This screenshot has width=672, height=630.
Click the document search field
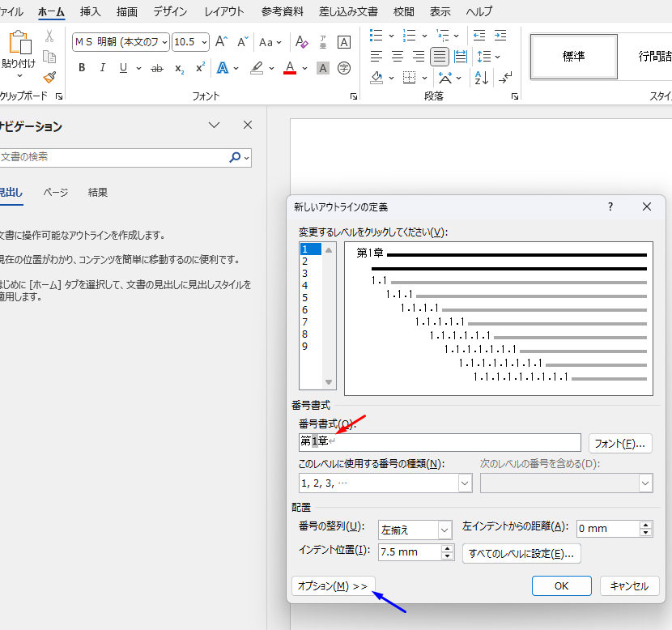tap(113, 157)
